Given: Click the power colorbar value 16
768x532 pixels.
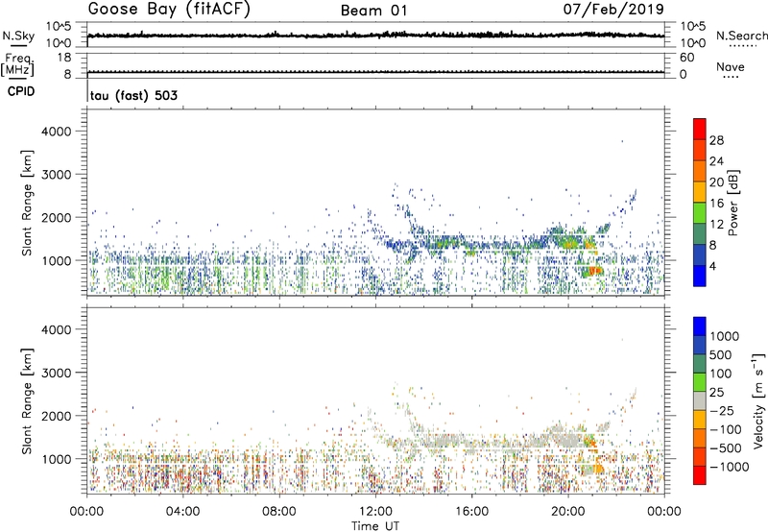Looking at the screenshot, I should tap(716, 204).
